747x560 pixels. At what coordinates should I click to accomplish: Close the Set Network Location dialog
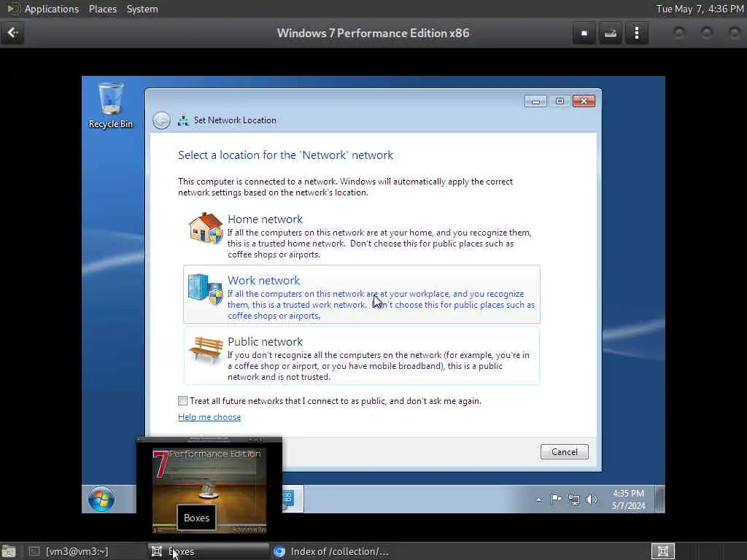pos(584,101)
